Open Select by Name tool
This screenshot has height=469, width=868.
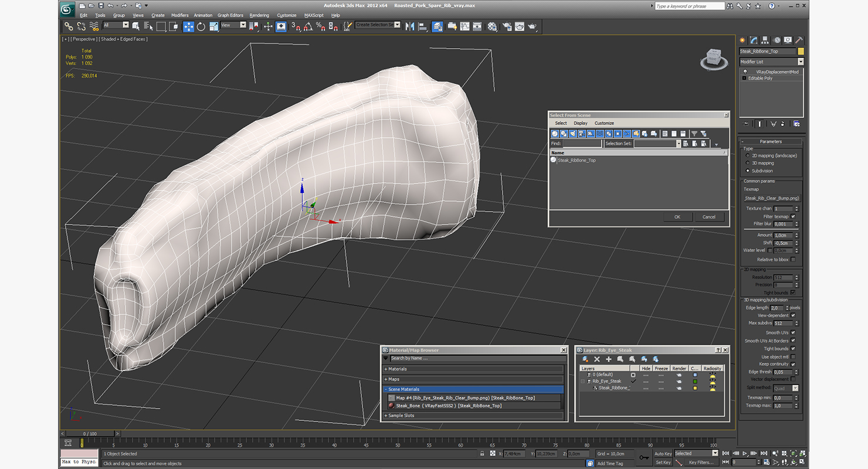tap(148, 26)
